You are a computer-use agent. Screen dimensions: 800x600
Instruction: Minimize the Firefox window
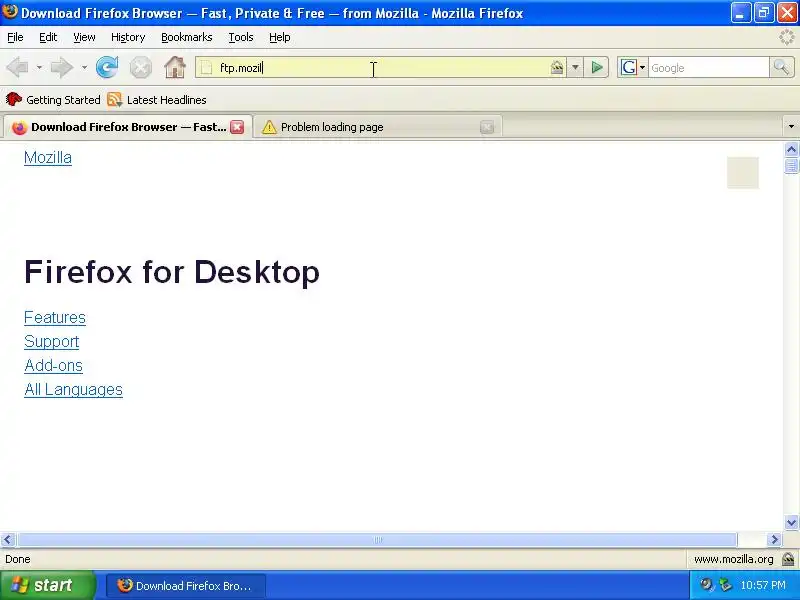pyautogui.click(x=741, y=13)
